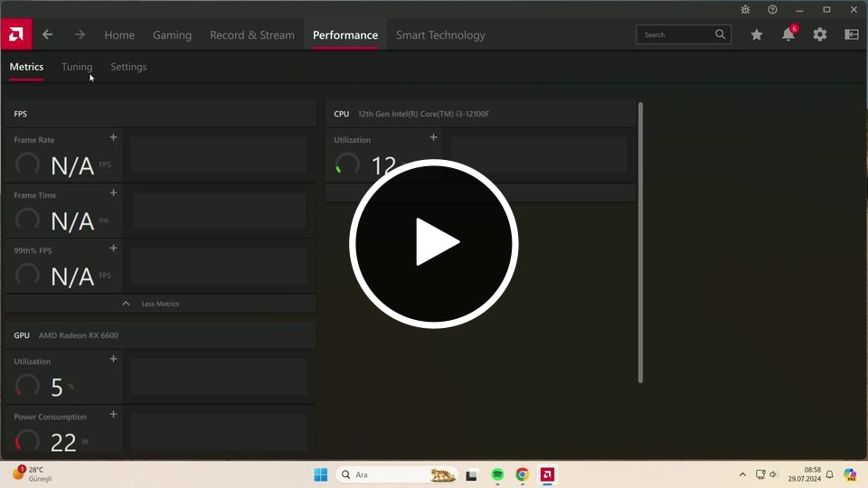Click the sidebar panel icon
Viewport: 868px width, 488px height.
pyautogui.click(x=852, y=34)
